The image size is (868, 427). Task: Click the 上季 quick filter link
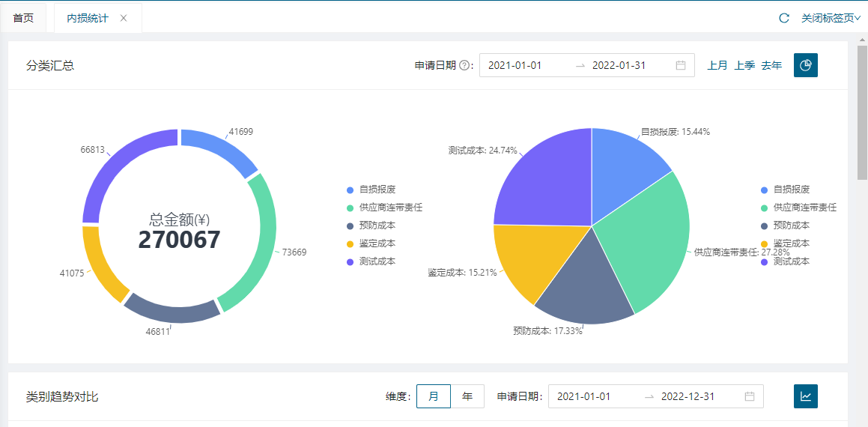[x=744, y=66]
